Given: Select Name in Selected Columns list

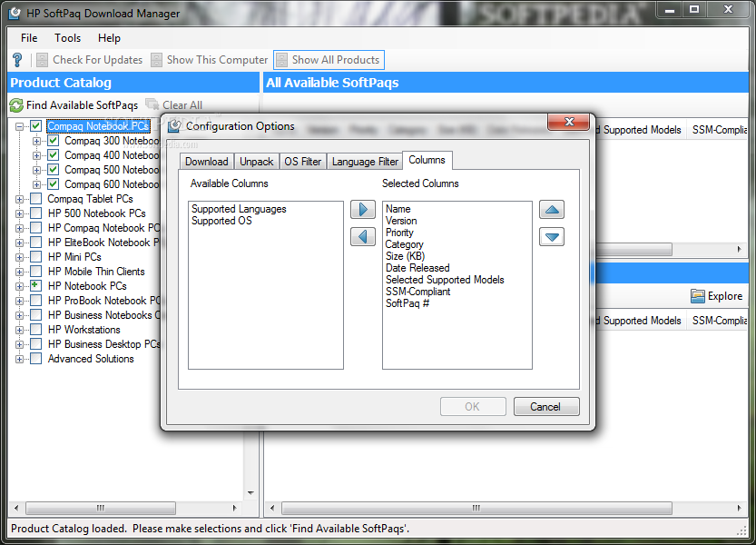Looking at the screenshot, I should click(x=398, y=209).
